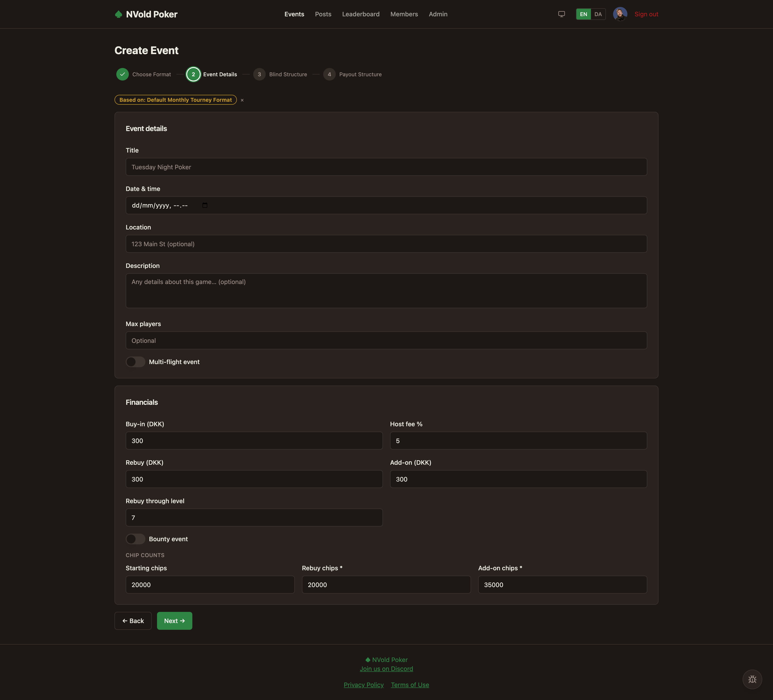Viewport: 773px width, 700px height.
Task: Switch language to DA
Action: point(598,14)
